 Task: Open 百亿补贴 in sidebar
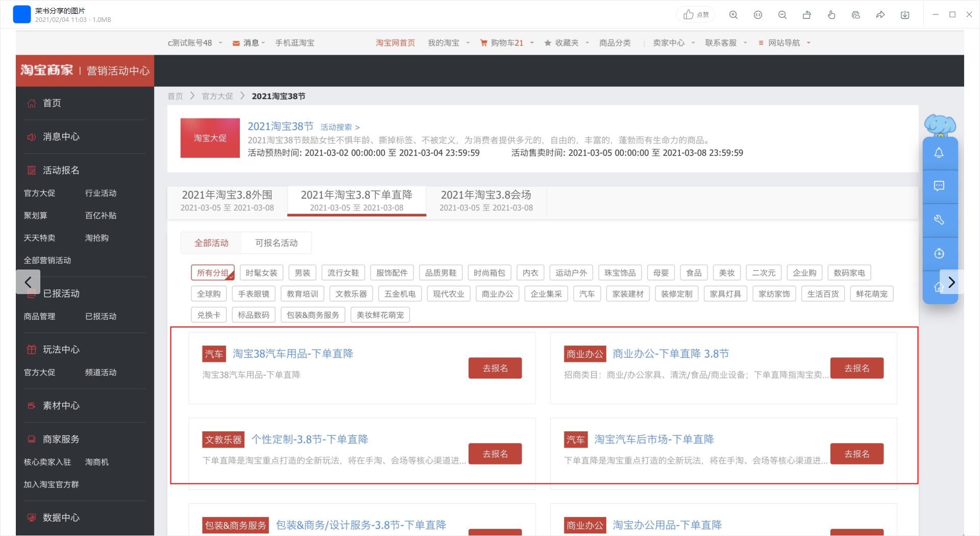[x=101, y=215]
